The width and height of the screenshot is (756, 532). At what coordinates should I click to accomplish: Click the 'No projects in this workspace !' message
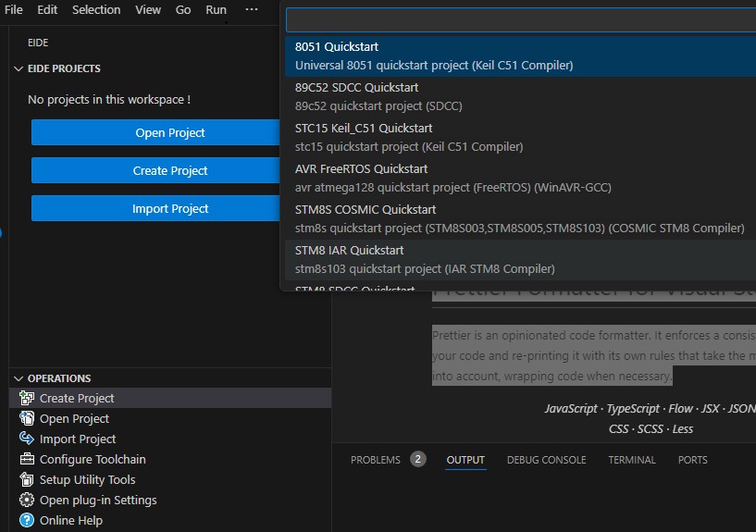tap(109, 99)
